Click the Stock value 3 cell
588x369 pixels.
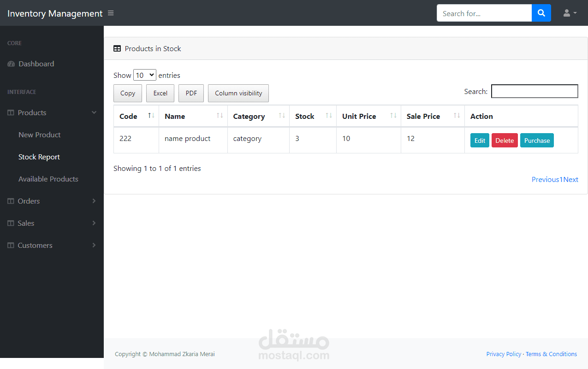(313, 140)
